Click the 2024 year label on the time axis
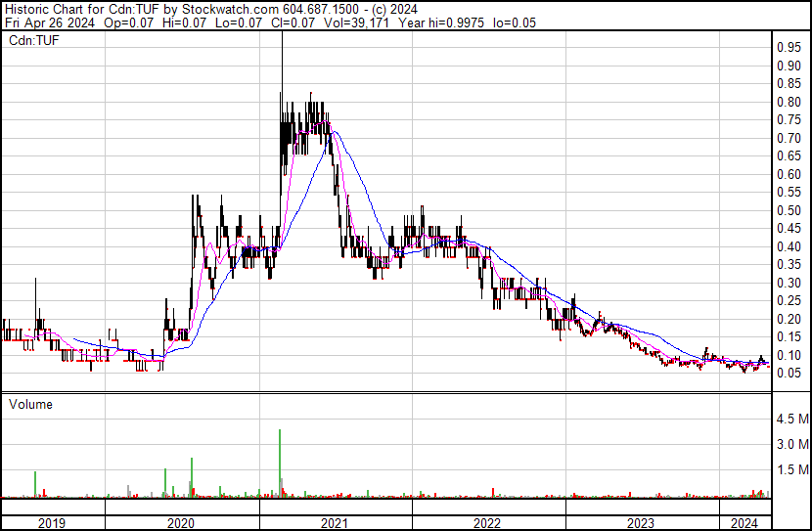 tap(744, 523)
